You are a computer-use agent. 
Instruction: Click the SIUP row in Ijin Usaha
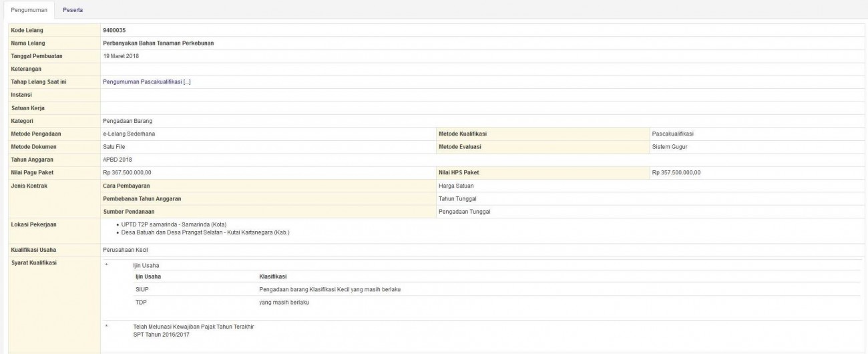pos(143,289)
